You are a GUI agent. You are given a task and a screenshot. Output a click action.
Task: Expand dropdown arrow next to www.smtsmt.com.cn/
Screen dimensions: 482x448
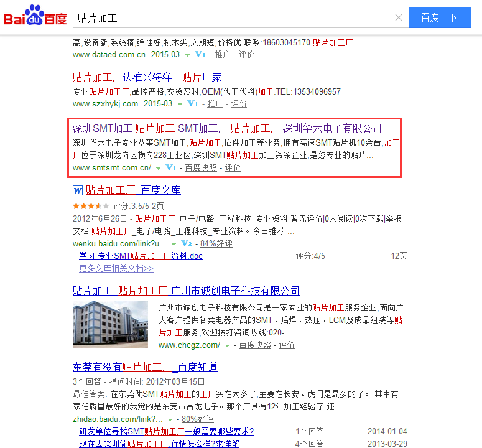point(158,169)
